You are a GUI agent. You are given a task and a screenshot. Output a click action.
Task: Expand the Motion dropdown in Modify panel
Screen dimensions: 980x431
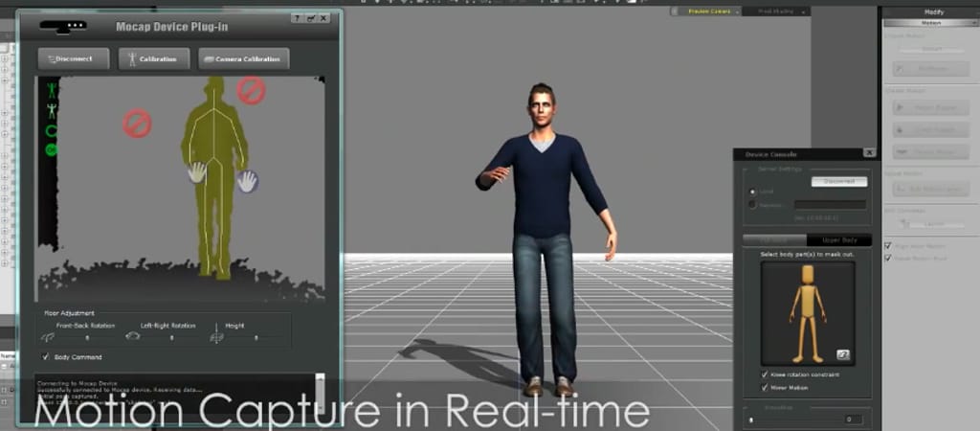point(929,24)
